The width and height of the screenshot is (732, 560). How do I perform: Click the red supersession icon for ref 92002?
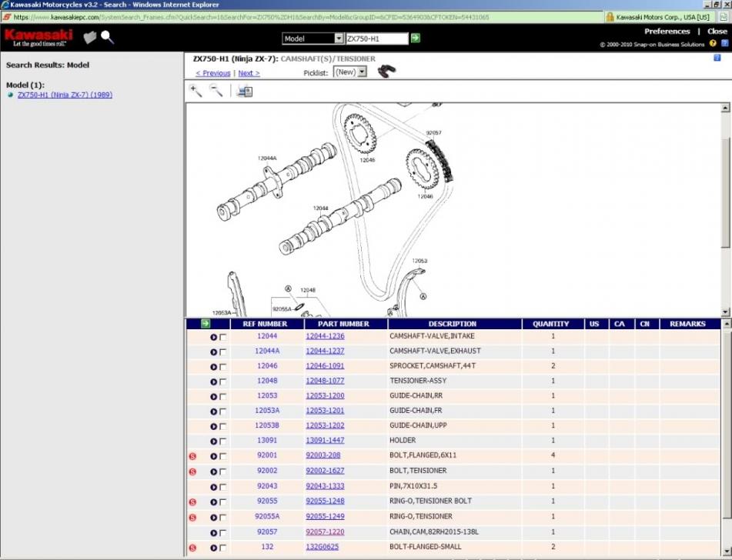(192, 472)
